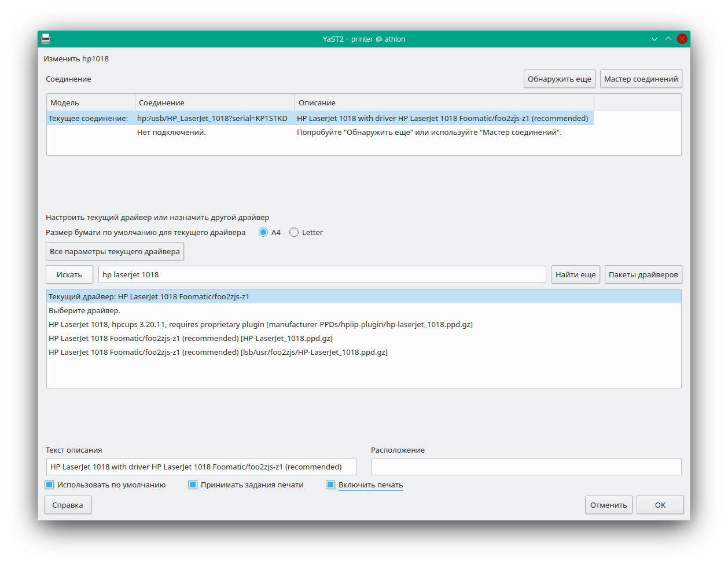Click 'Обнаружить еще' button
The width and height of the screenshot is (728, 565).
pyautogui.click(x=560, y=79)
